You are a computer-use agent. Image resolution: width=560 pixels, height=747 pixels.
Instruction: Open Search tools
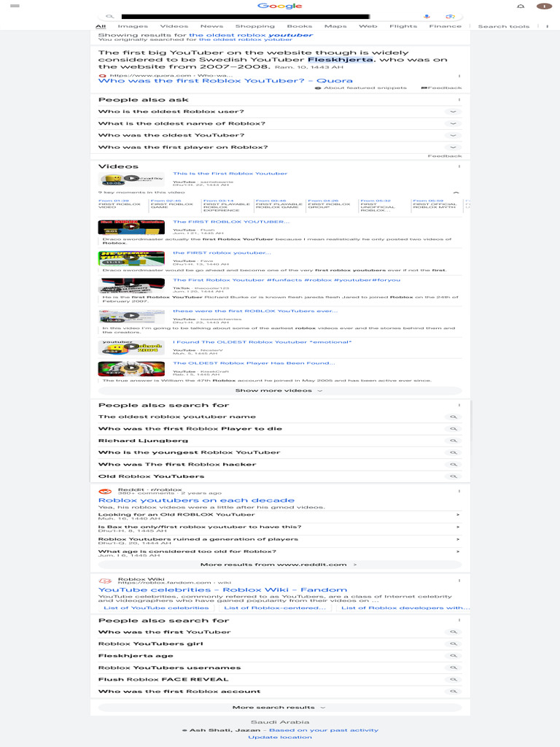tap(503, 27)
